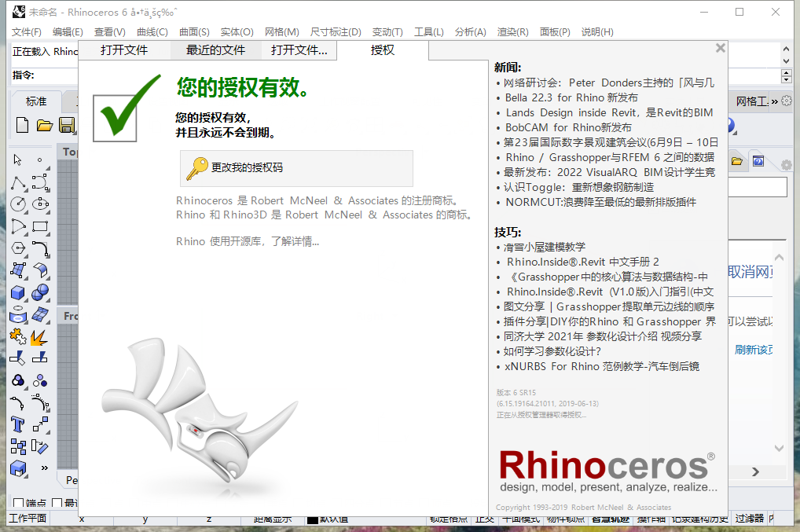Click the 更改我的授权码 button

(x=296, y=168)
